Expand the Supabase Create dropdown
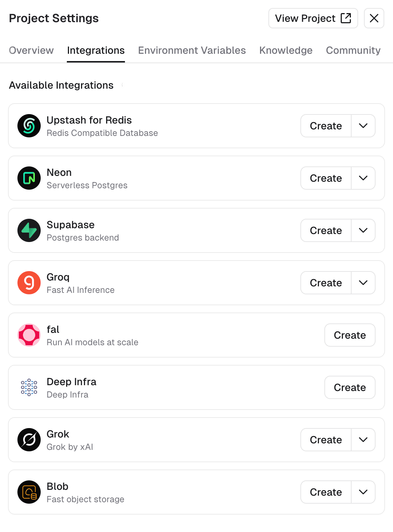 click(x=363, y=230)
